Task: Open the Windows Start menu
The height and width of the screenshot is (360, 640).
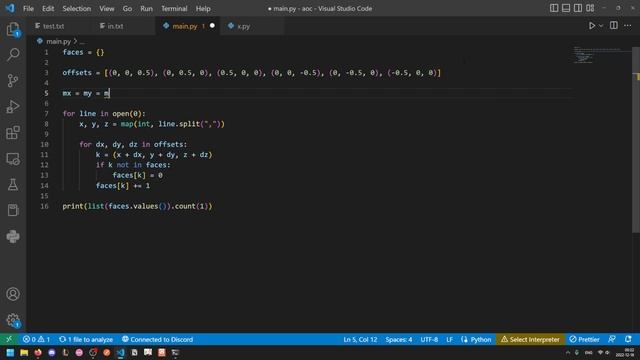Action: [10, 353]
